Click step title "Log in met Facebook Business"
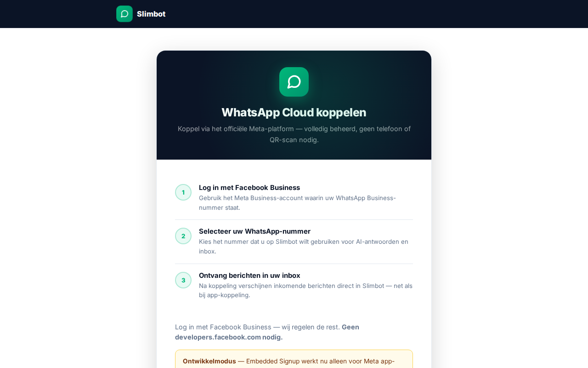The height and width of the screenshot is (368, 588). coord(249,188)
